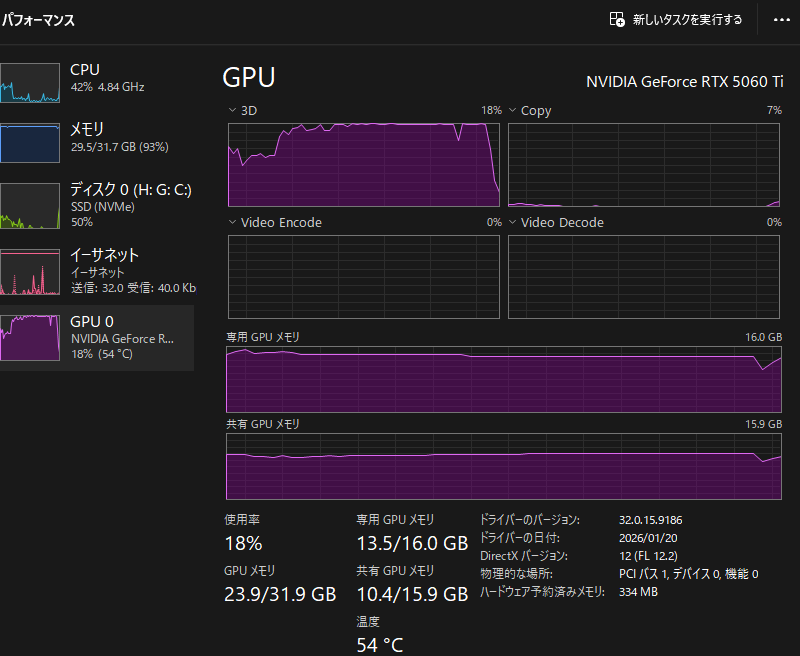Click the パフォーマンス page title
The image size is (800, 656).
pos(38,20)
